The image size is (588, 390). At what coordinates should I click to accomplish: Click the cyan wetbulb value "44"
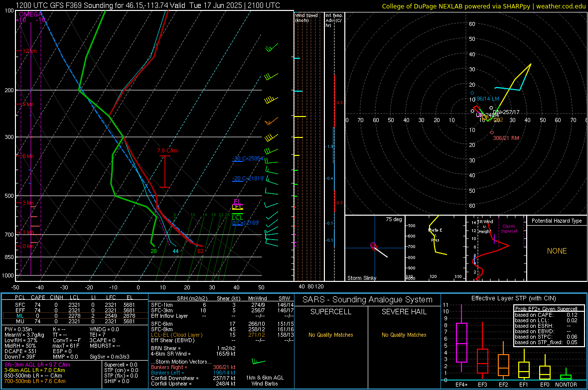175,251
